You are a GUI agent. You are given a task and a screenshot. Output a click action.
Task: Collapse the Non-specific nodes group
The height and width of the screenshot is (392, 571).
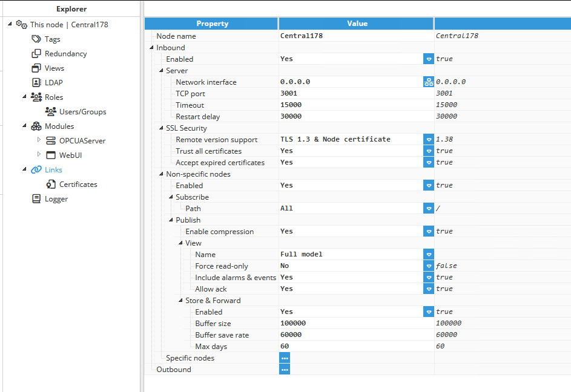pyautogui.click(x=161, y=174)
